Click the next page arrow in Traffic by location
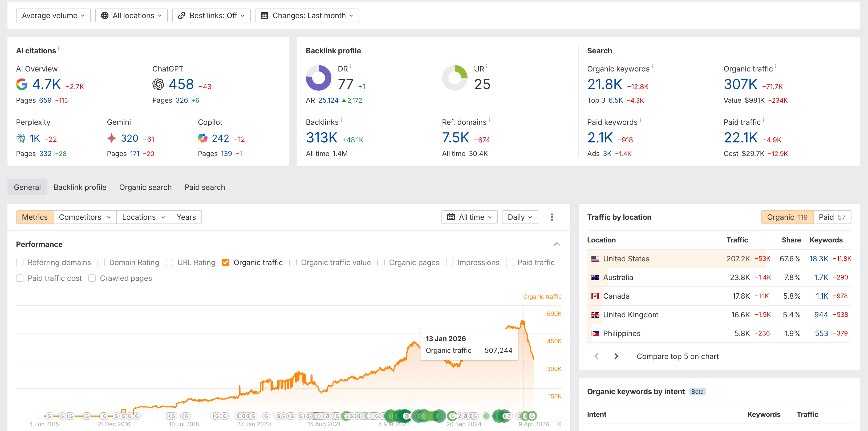Image resolution: width=868 pixels, height=431 pixels. (x=616, y=357)
